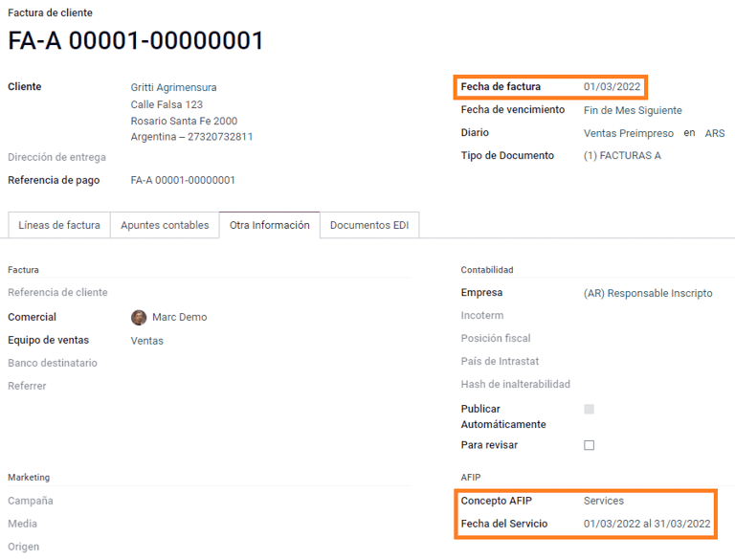This screenshot has width=735, height=560.
Task: Select the Otra Información tab
Action: [269, 225]
